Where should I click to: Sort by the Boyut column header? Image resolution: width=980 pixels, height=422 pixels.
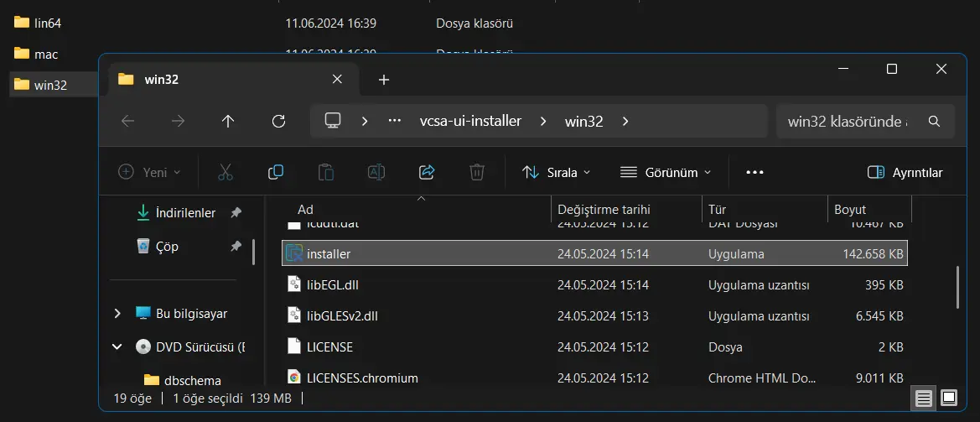[850, 209]
